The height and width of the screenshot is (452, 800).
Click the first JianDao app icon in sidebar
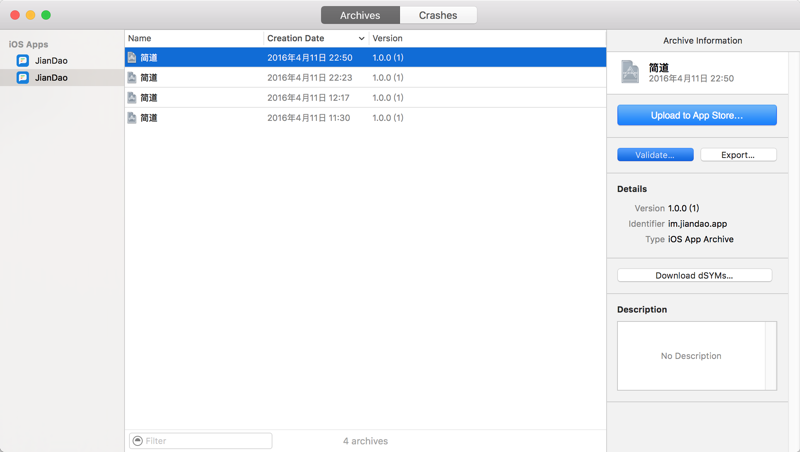(x=22, y=61)
